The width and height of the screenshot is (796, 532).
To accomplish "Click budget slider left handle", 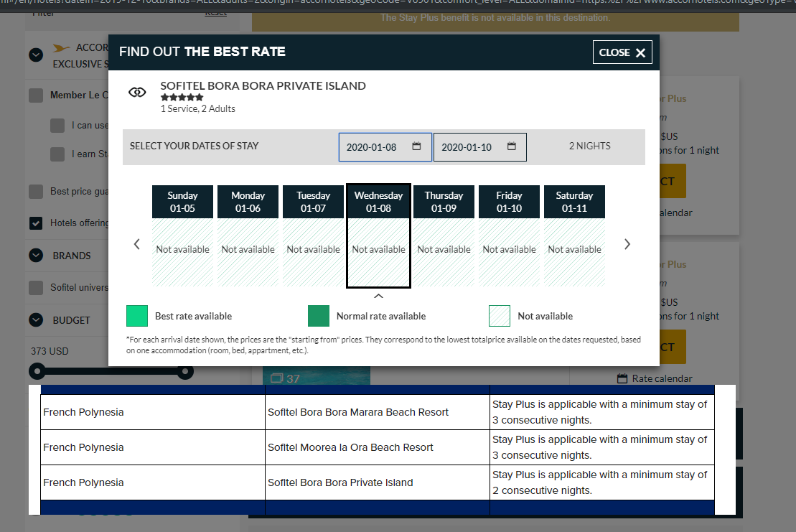I will (37, 372).
